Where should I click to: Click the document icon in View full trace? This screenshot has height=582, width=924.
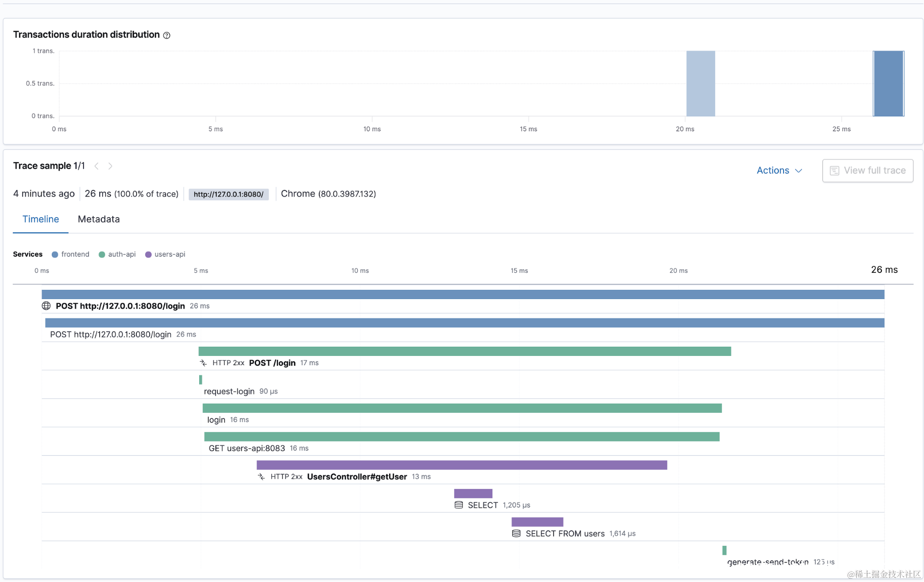pyautogui.click(x=834, y=171)
